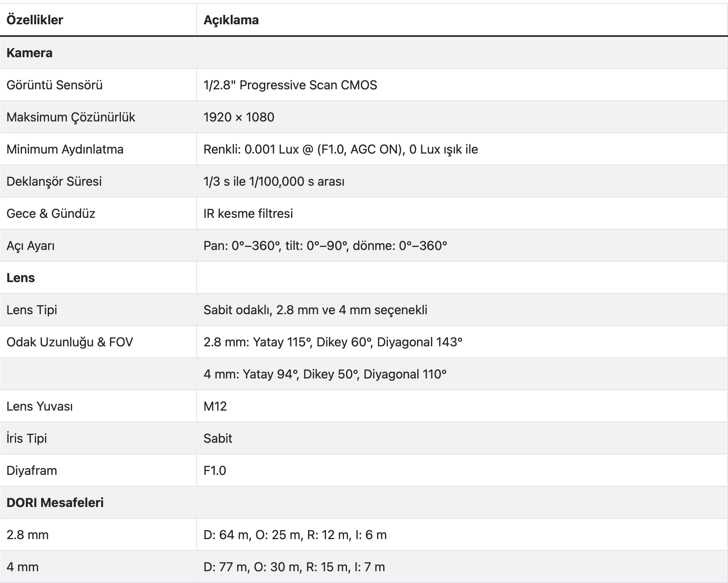Screen dimensions: 728x583
Task: Select the Renkli 0.001 Lux description
Action: click(x=340, y=149)
